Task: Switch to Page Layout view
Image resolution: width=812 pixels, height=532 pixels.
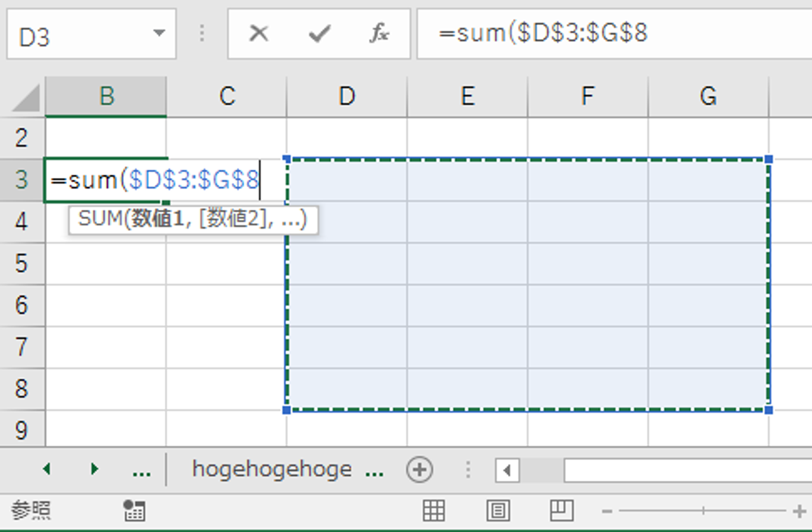Action: (498, 511)
